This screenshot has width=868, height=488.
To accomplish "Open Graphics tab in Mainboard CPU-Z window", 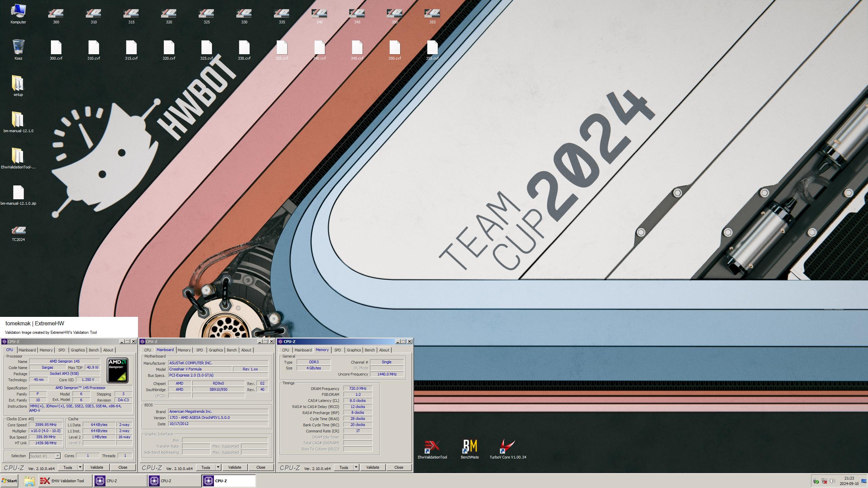I will [216, 350].
